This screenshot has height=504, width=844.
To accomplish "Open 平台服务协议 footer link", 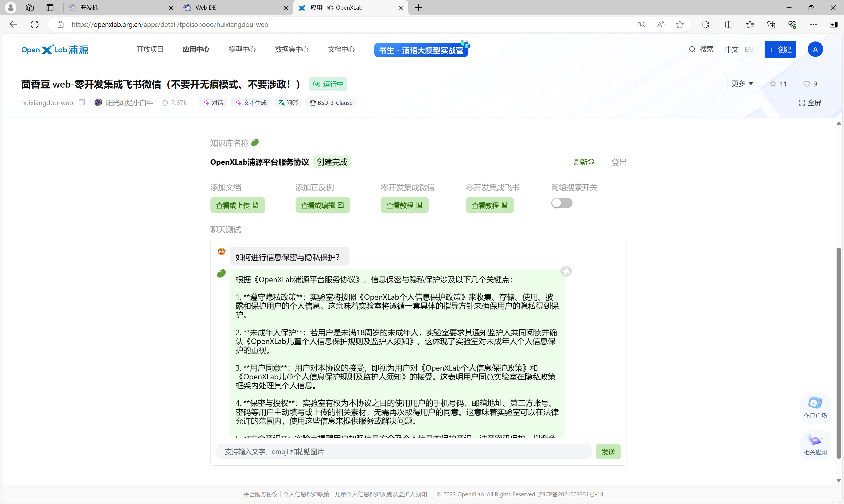I will [x=260, y=494].
